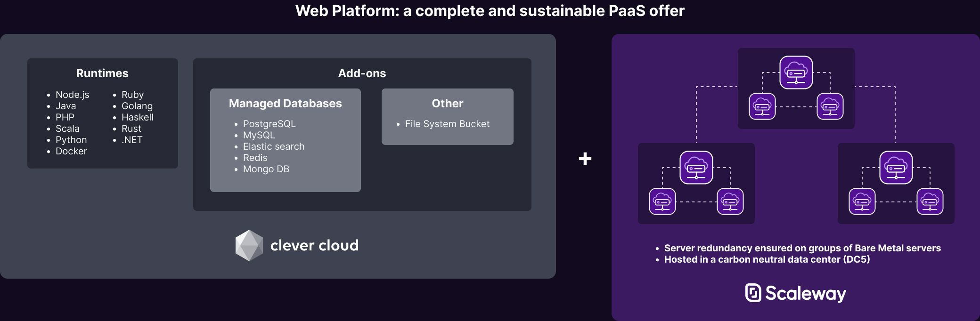Screen dimensions: 980x321
Task: Click the 'Other' heading
Action: click(x=448, y=104)
